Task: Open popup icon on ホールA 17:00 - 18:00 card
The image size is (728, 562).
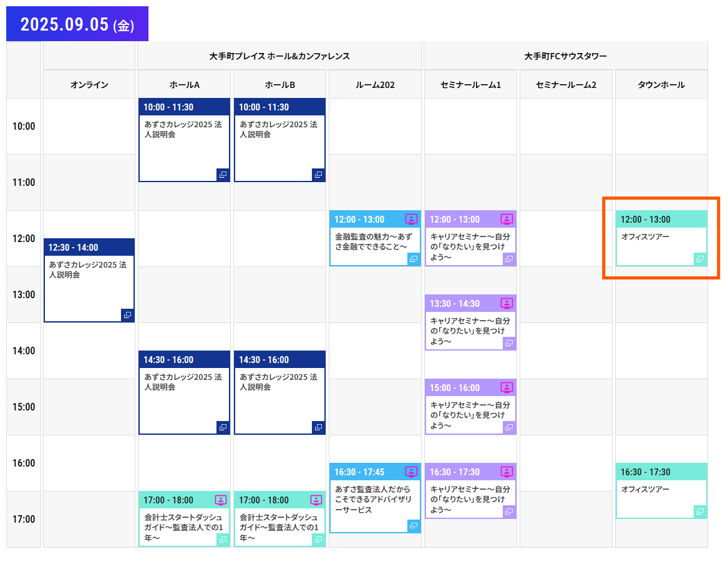Action: point(223,540)
